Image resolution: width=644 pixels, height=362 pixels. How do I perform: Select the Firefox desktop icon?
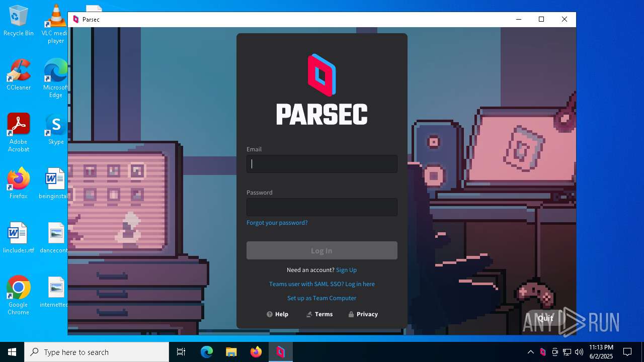tap(19, 184)
